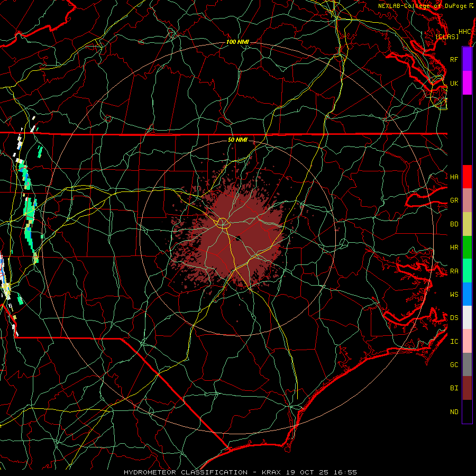Select the BD yellow legend swatch

coord(467,224)
